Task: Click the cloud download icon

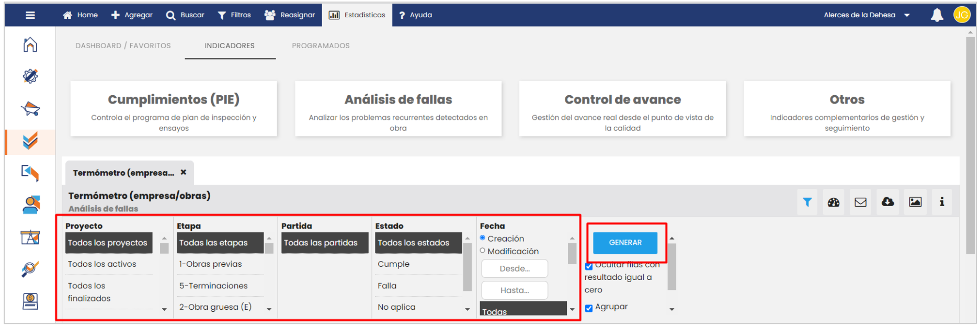Action: click(x=887, y=202)
